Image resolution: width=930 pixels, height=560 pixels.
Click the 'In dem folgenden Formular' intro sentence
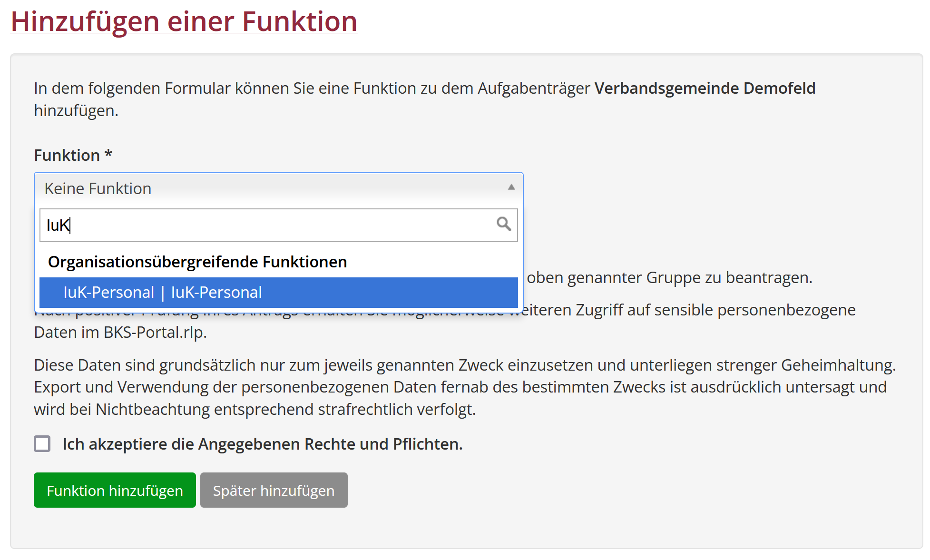pos(312,88)
